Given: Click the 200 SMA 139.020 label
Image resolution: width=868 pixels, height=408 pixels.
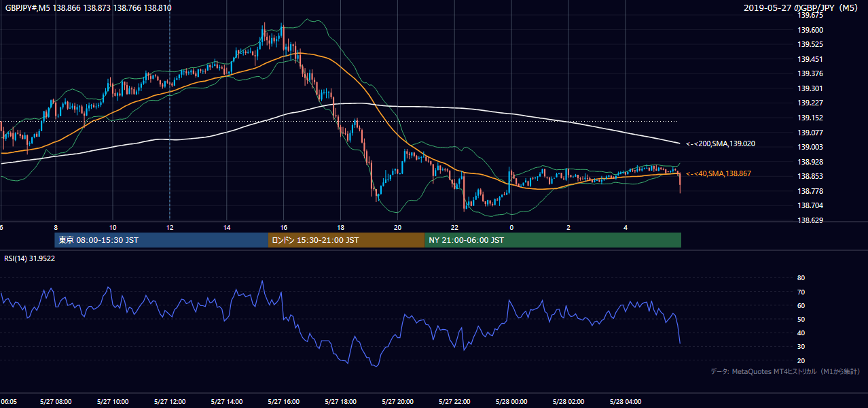Looking at the screenshot, I should 721,144.
